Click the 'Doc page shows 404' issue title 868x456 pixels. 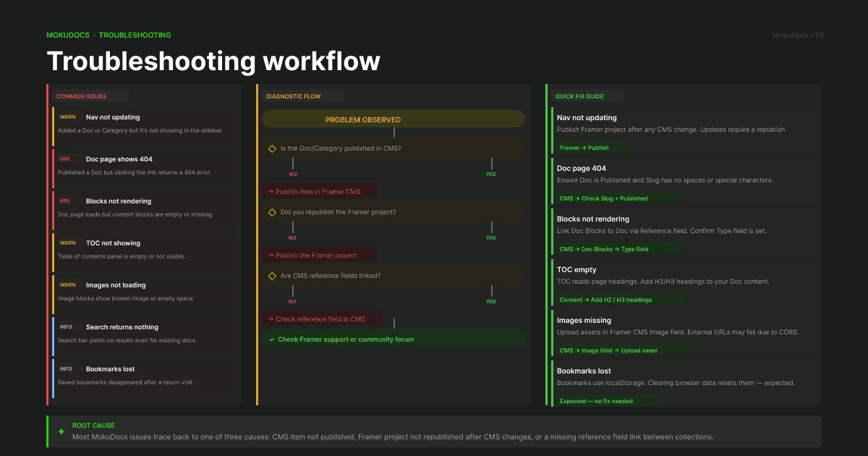119,159
